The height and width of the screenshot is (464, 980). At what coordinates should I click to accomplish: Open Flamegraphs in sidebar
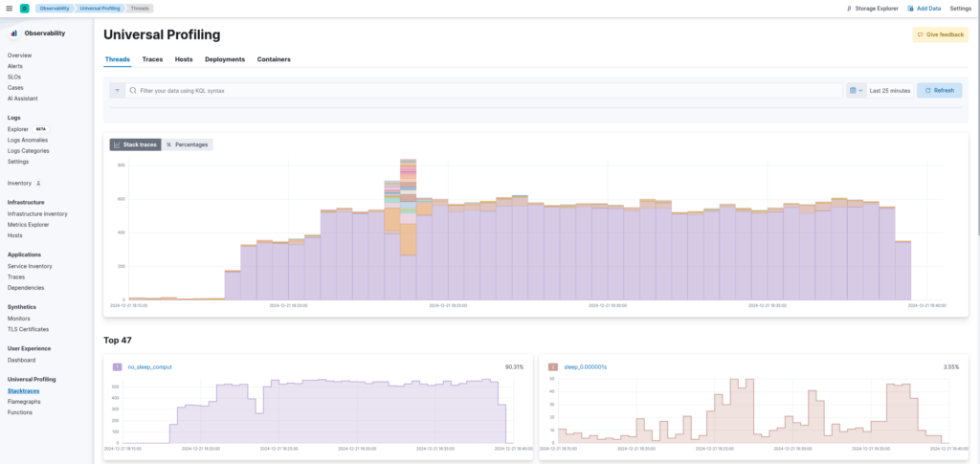[x=24, y=402]
